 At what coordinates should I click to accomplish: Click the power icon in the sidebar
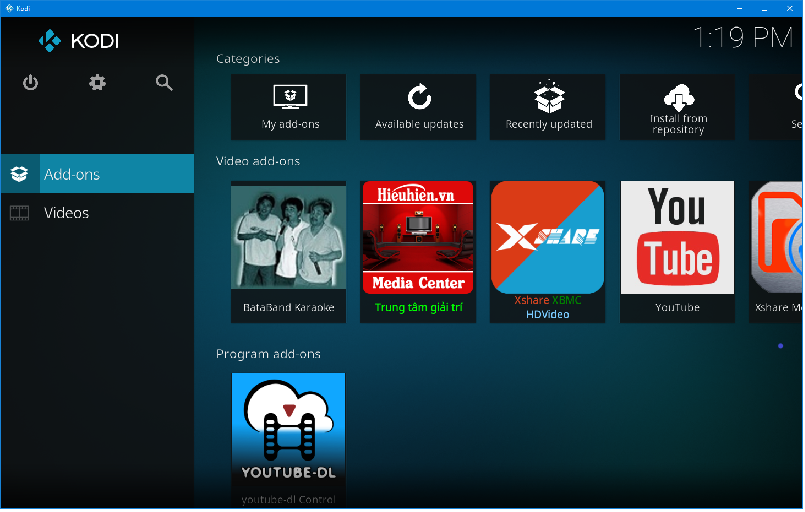(30, 83)
